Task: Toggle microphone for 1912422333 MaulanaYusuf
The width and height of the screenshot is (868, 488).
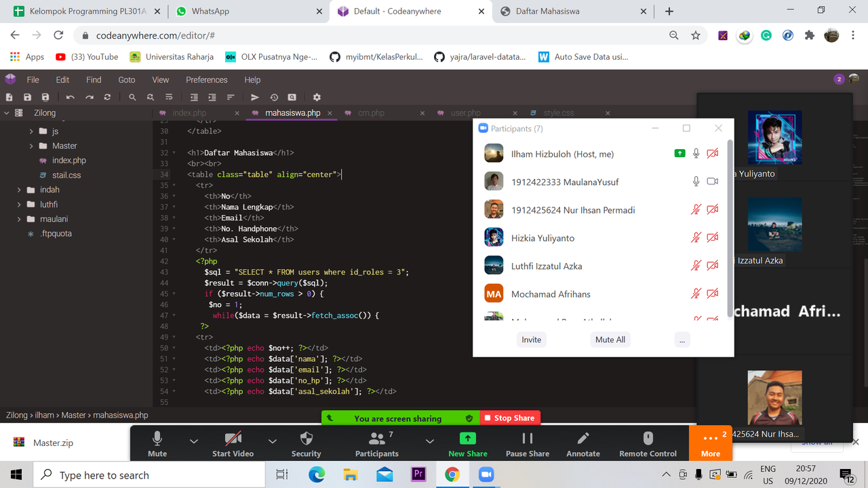Action: tap(696, 182)
